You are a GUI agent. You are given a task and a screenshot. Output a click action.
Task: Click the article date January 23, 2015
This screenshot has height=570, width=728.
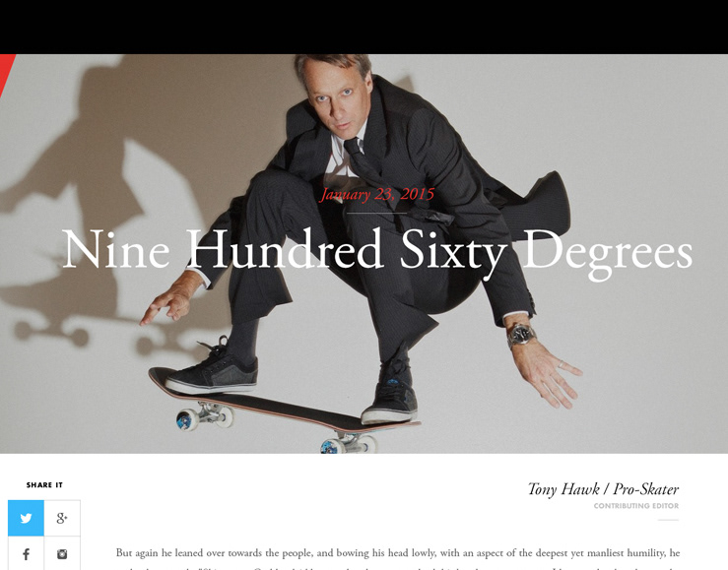point(376,193)
